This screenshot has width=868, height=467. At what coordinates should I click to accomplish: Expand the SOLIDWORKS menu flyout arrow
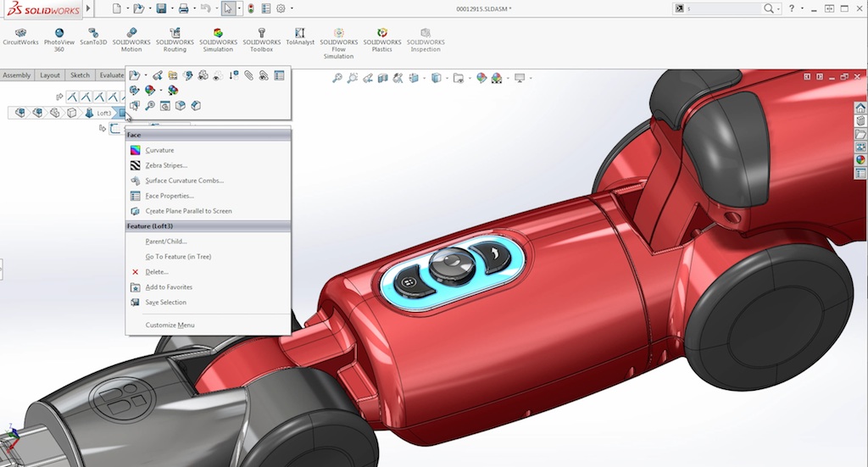click(x=89, y=8)
